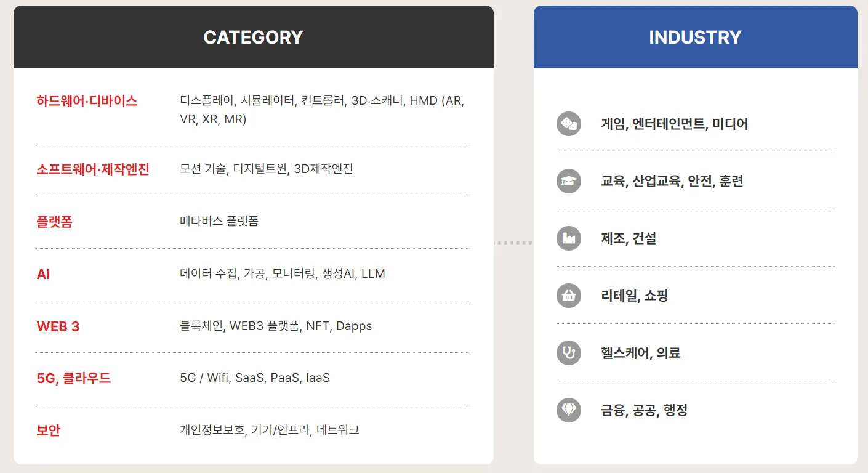Click the diamond icon for finance
This screenshot has width=868, height=473.
[x=568, y=410]
